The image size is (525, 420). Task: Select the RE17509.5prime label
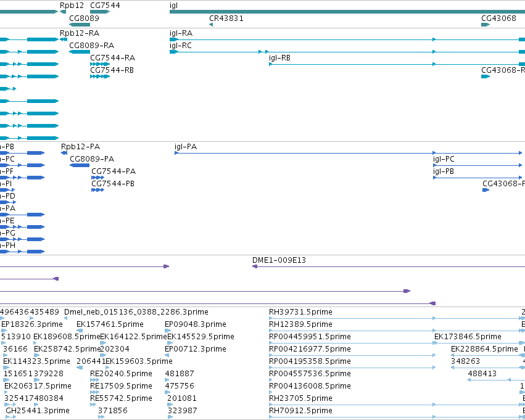click(x=121, y=386)
